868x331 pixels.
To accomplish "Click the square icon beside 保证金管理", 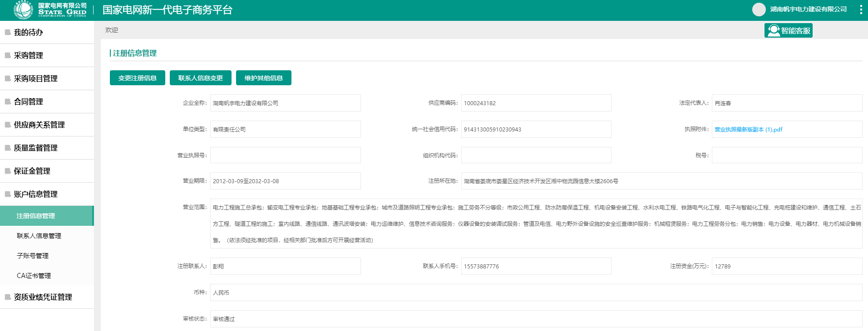I will pos(8,171).
